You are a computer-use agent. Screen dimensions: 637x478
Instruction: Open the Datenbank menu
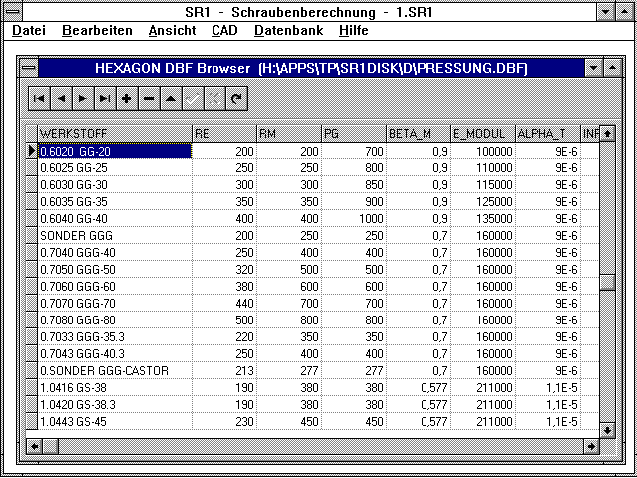(288, 31)
